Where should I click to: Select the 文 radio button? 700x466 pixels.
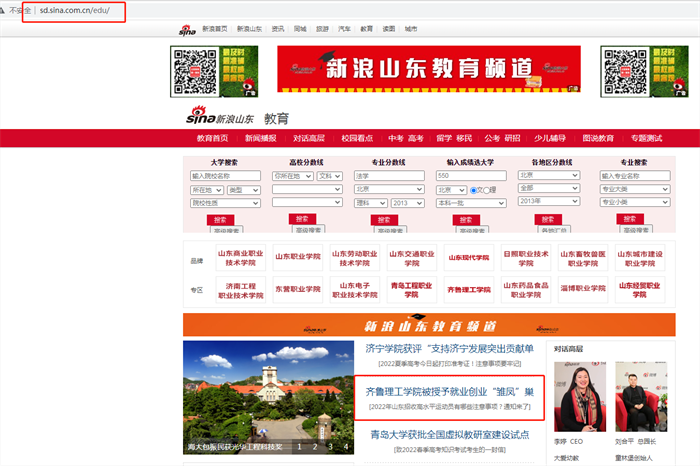(x=473, y=188)
